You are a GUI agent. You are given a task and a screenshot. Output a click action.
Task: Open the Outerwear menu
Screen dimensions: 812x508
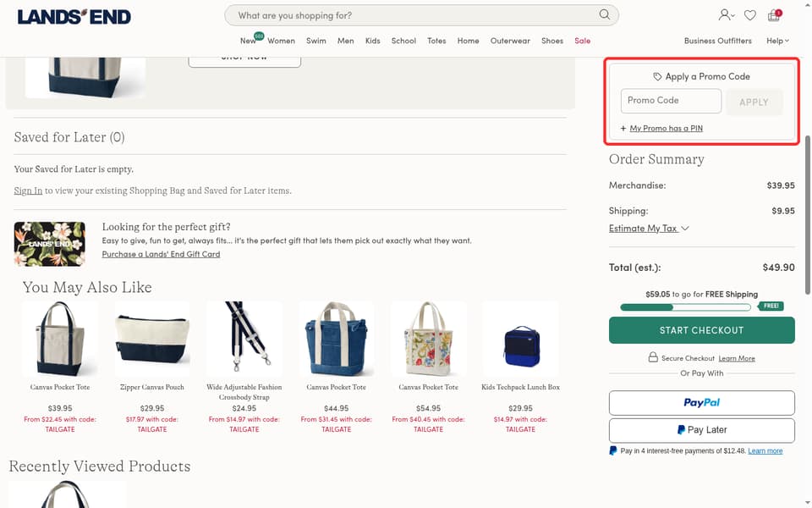click(x=510, y=41)
